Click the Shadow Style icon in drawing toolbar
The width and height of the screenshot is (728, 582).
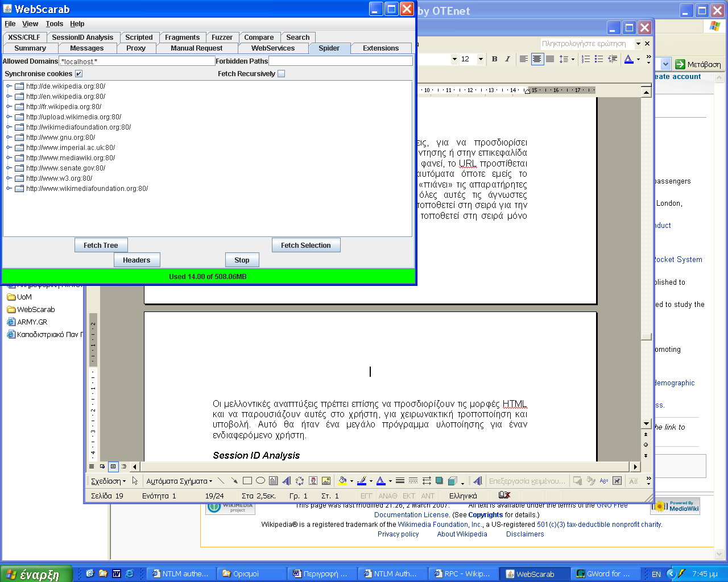(x=440, y=481)
